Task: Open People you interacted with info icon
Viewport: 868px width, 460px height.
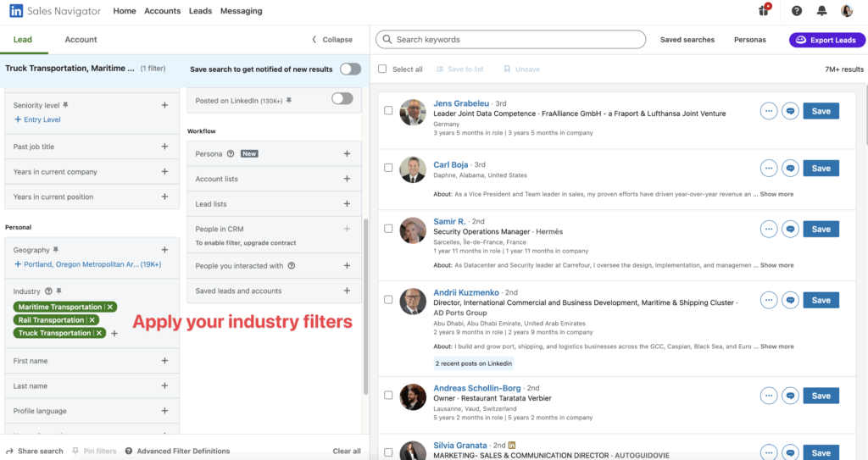Action: click(x=292, y=266)
